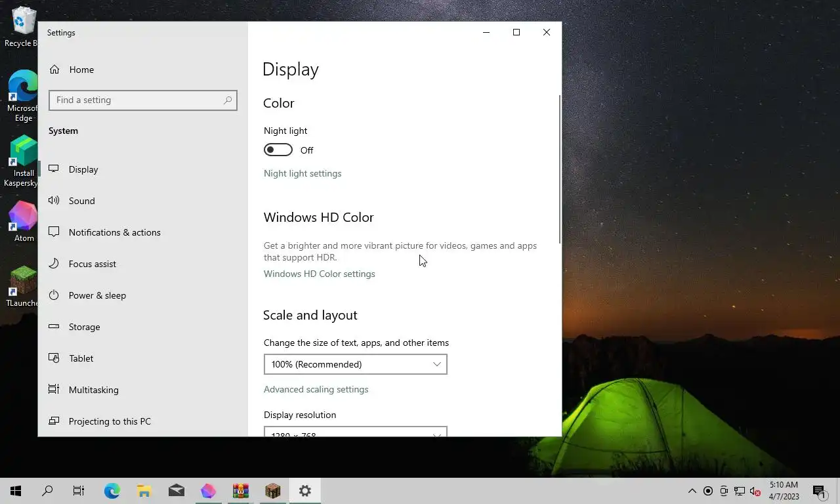Switch to WinRAR on the taskbar

(241, 491)
